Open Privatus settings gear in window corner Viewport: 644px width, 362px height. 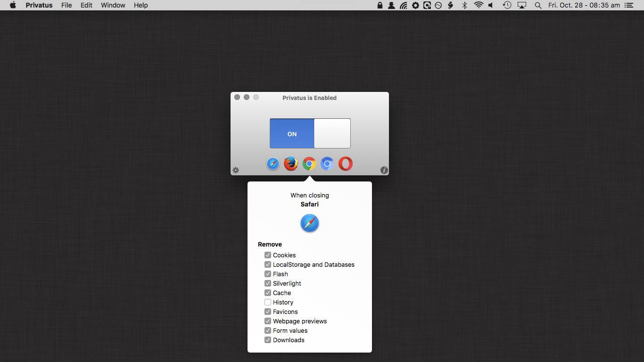pos(236,170)
